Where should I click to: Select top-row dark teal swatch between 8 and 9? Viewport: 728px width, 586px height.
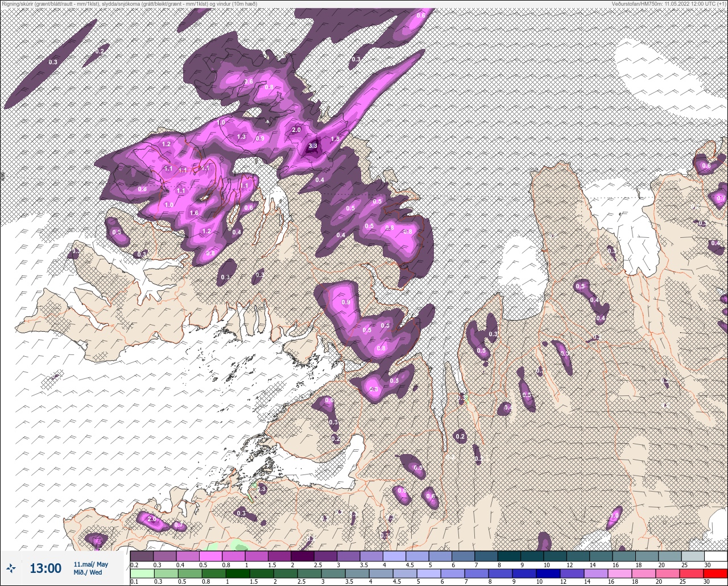click(x=508, y=556)
